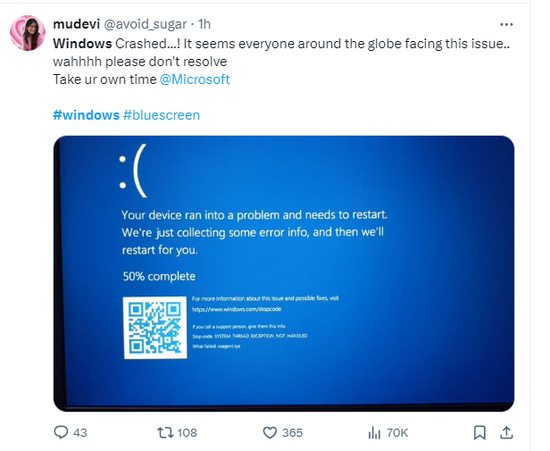Click the reply speech bubble icon
The width and height of the screenshot is (550, 451).
pyautogui.click(x=61, y=432)
